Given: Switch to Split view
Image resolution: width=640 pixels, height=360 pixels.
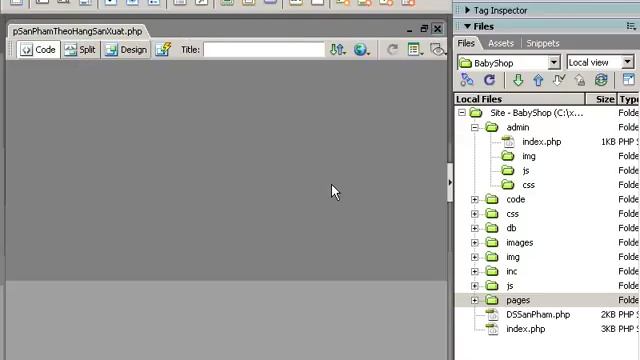Looking at the screenshot, I should coord(80,50).
